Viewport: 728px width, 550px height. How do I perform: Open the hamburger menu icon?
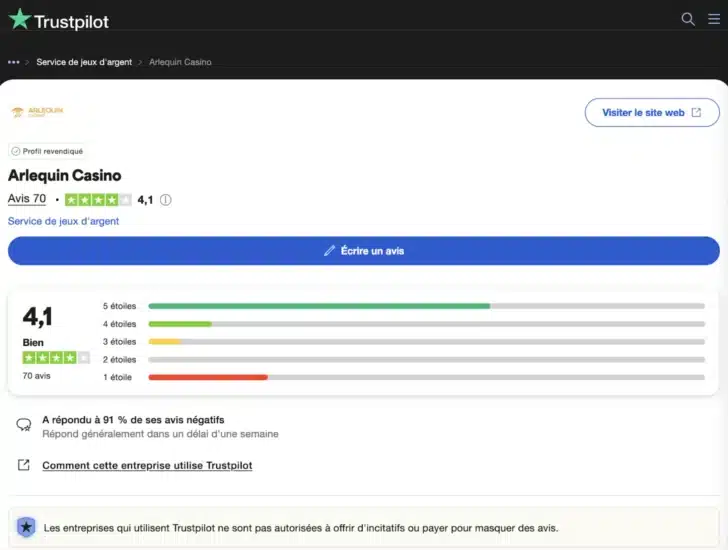pyautogui.click(x=714, y=19)
